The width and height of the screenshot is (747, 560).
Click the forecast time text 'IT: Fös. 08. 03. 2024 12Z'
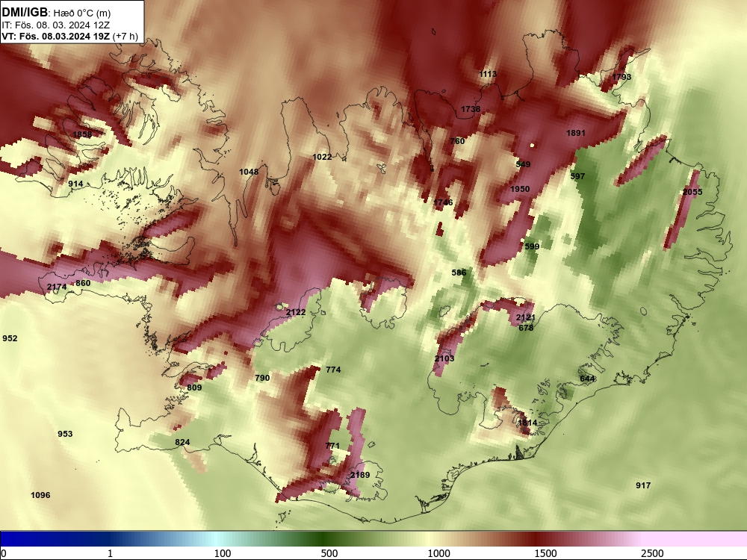coord(56,25)
